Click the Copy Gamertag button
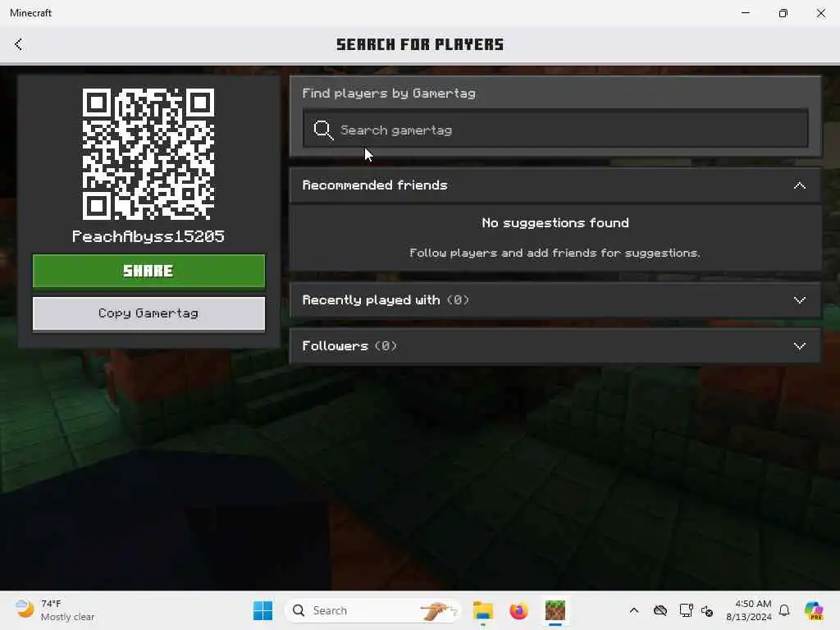840x630 pixels. coord(148,314)
